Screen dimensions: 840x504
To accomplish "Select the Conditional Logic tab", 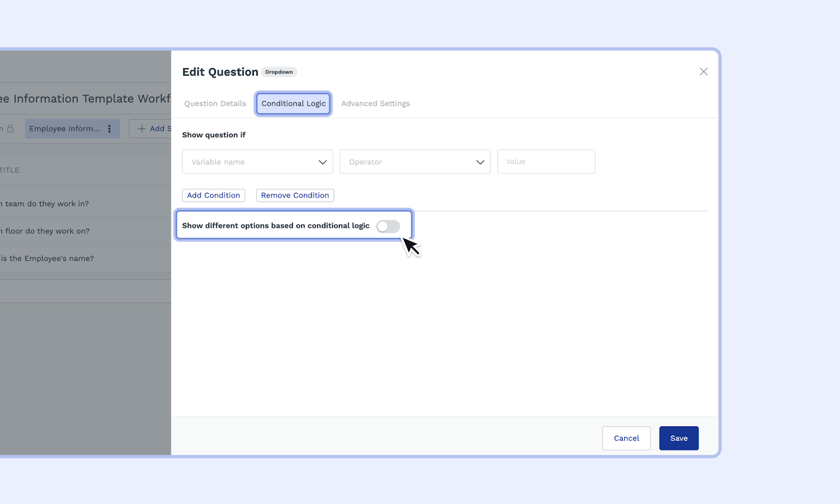I will tap(293, 103).
